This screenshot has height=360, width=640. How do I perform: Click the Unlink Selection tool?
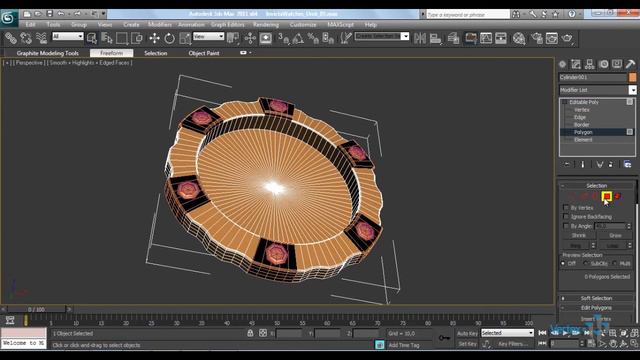(x=26, y=38)
